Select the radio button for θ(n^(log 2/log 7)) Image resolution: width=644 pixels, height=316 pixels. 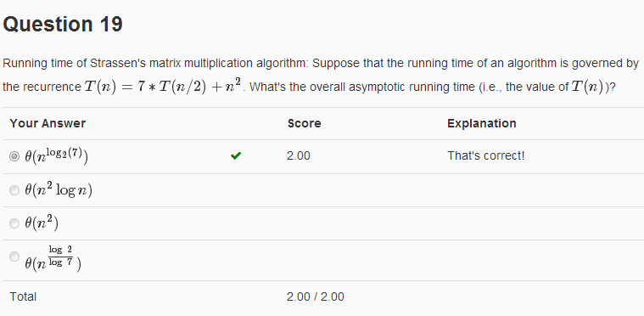click(x=14, y=257)
